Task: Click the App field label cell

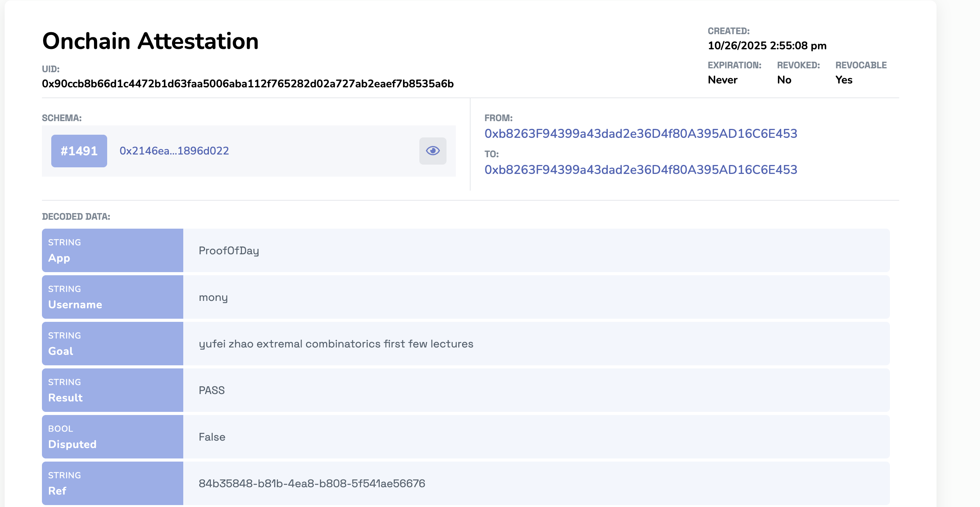Action: coord(112,250)
